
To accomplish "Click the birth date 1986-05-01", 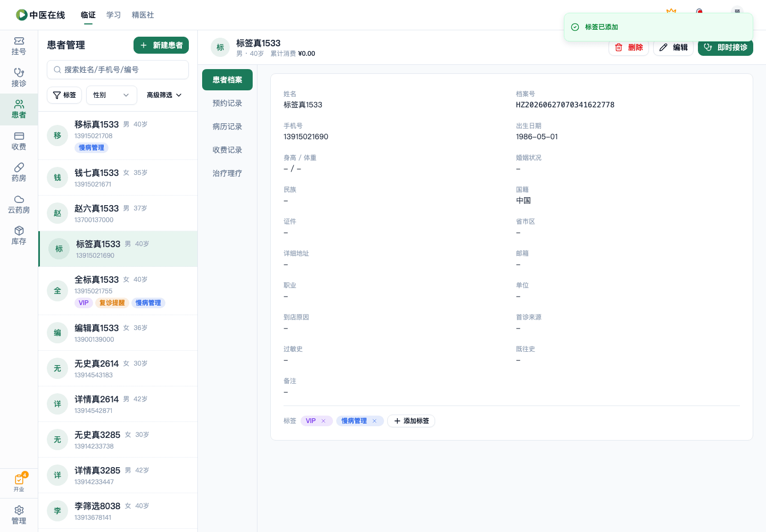I will (537, 137).
